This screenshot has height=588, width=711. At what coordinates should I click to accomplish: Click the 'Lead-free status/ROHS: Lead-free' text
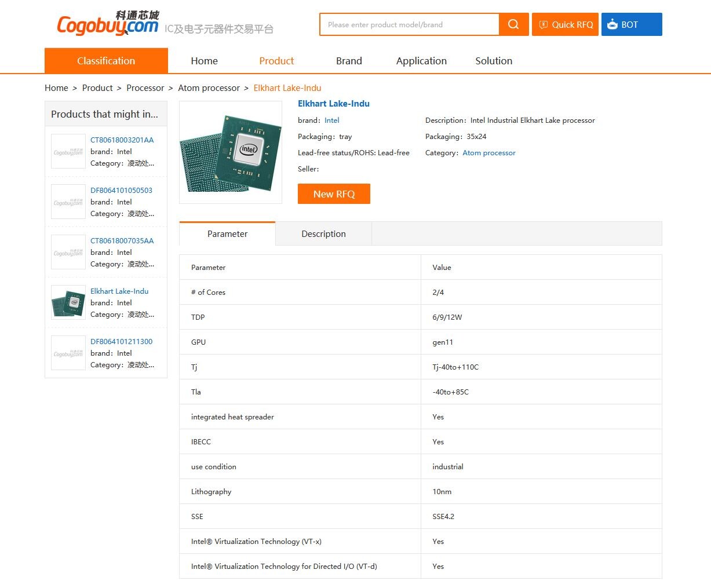pyautogui.click(x=353, y=153)
